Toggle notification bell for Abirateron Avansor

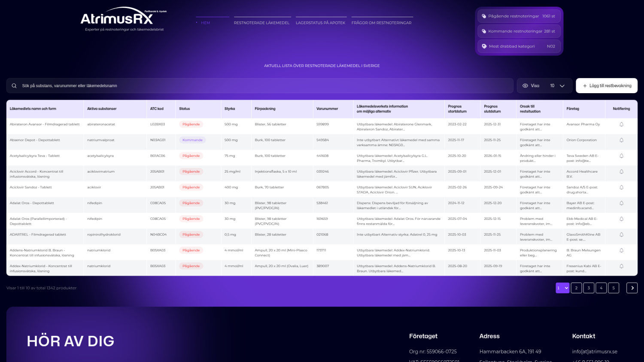tap(621, 125)
